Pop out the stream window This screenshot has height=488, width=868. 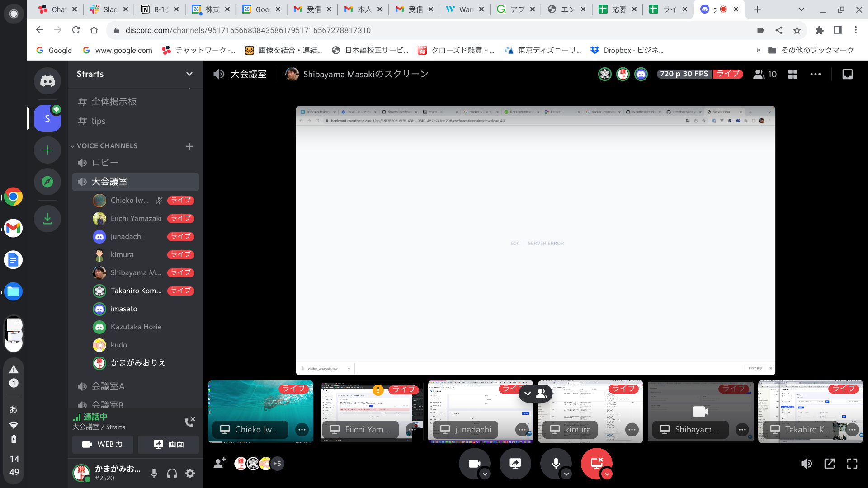click(x=830, y=464)
